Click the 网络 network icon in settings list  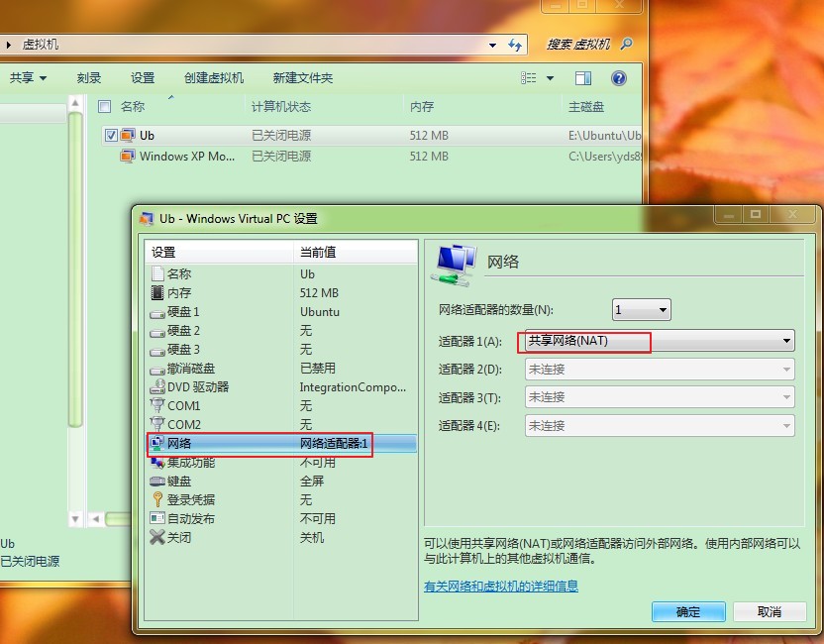pos(157,443)
